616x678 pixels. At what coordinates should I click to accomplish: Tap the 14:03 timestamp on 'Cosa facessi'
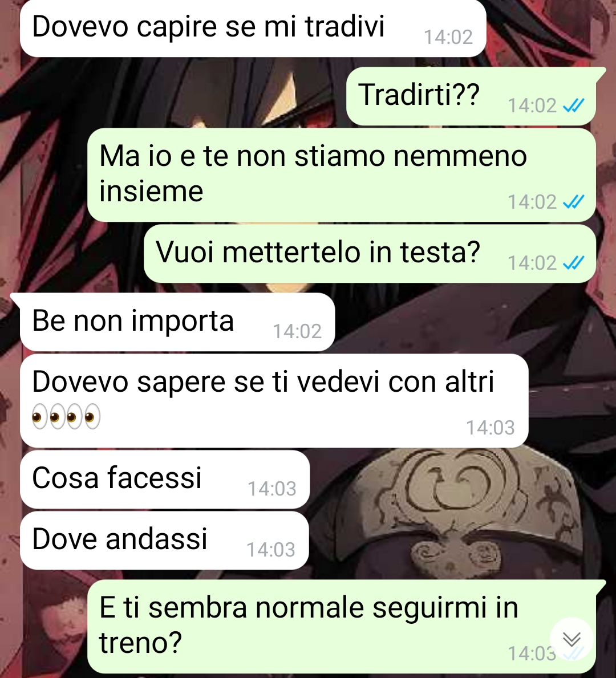(x=271, y=489)
